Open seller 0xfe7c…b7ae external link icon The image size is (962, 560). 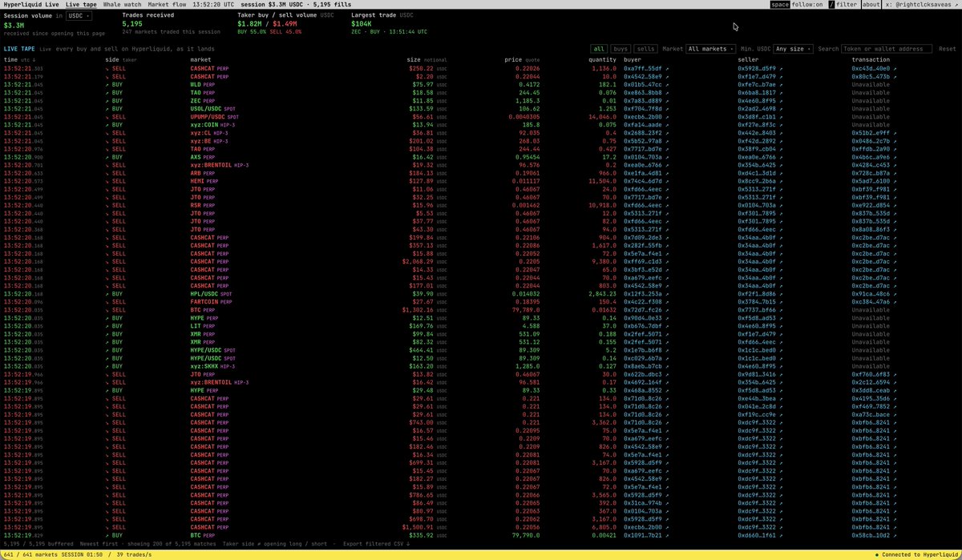click(x=780, y=85)
